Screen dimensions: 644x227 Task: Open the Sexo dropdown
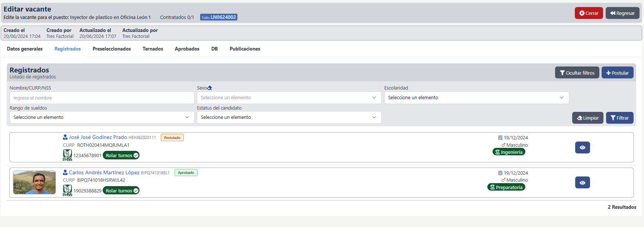pos(289,97)
